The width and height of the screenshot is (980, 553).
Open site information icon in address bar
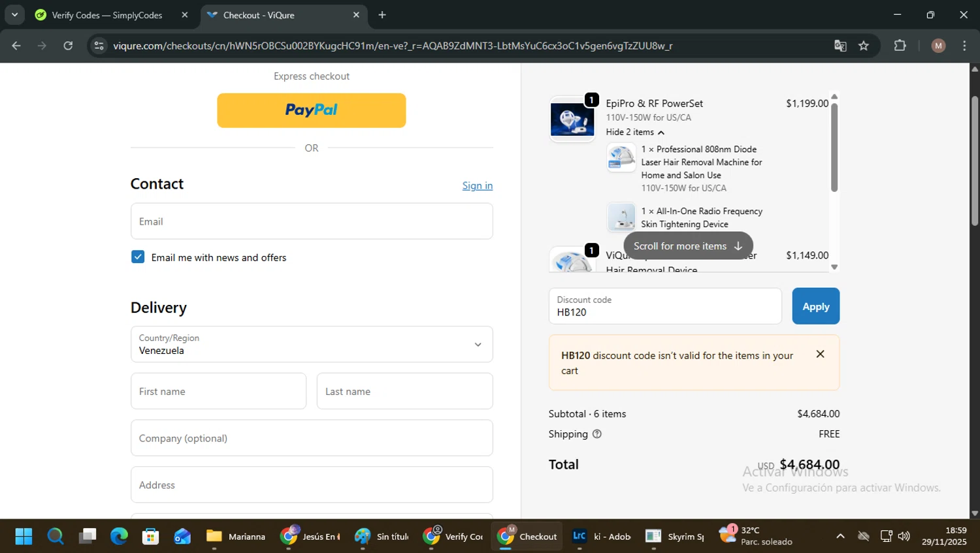click(99, 46)
